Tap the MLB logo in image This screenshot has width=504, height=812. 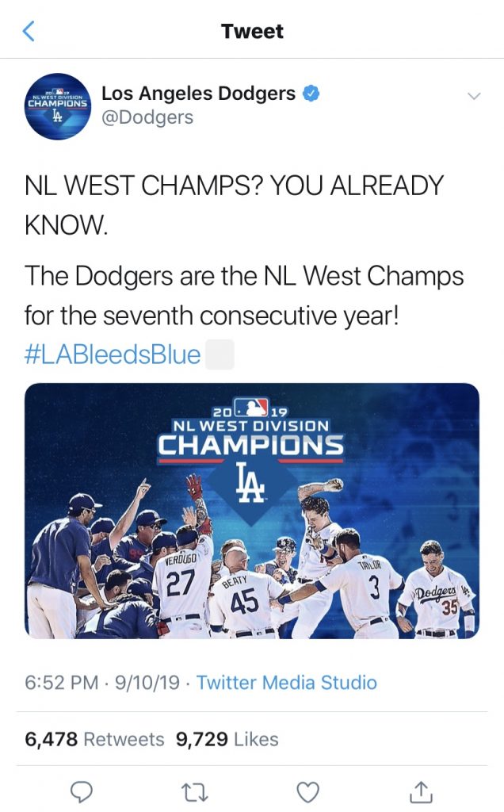tap(252, 409)
